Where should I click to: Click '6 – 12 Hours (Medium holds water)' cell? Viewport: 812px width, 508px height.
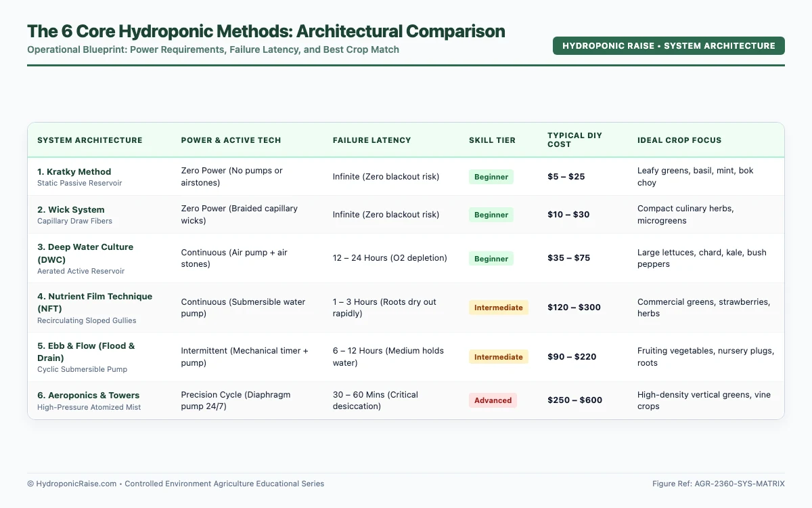click(388, 357)
